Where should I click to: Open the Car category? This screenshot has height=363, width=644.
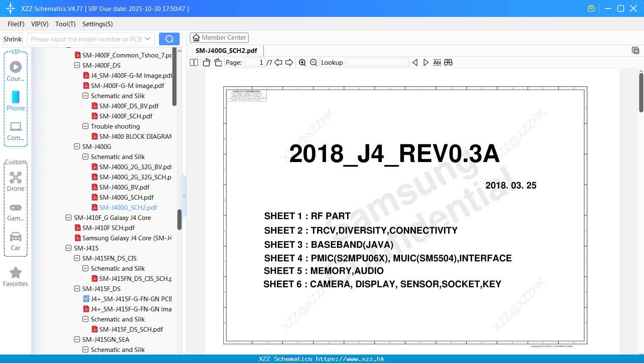(16, 241)
